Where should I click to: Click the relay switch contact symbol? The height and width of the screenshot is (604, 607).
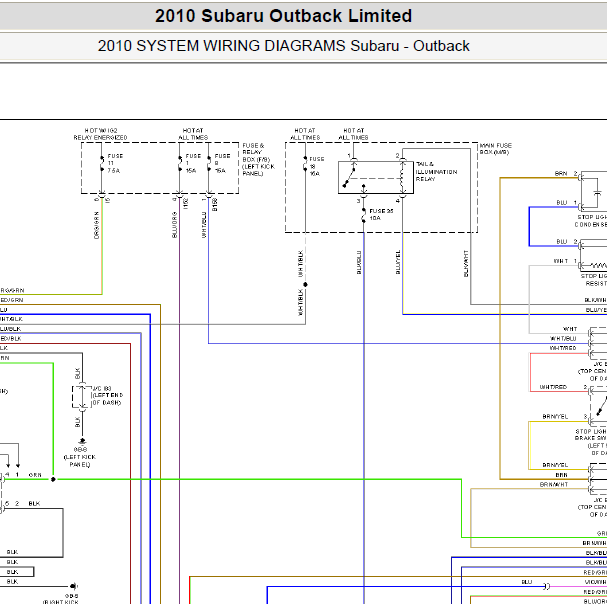click(x=349, y=177)
